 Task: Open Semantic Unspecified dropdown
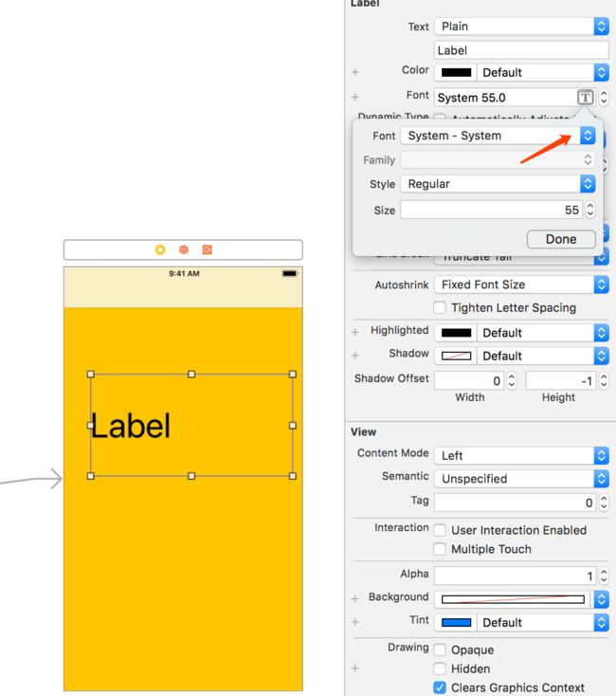pos(521,479)
